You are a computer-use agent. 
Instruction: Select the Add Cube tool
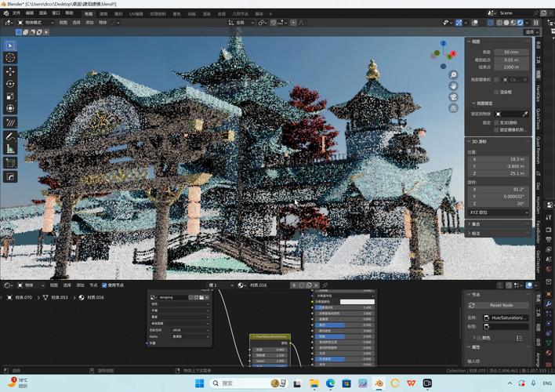(10, 163)
